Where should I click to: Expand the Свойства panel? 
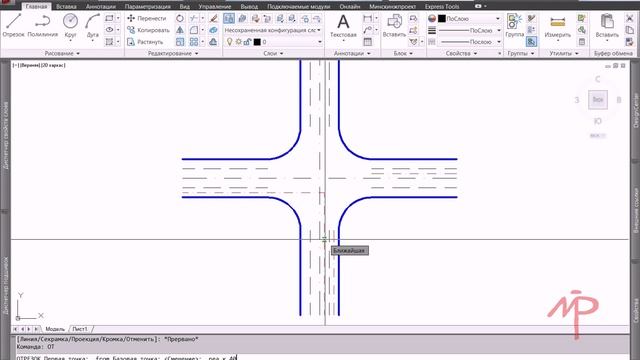[461, 53]
